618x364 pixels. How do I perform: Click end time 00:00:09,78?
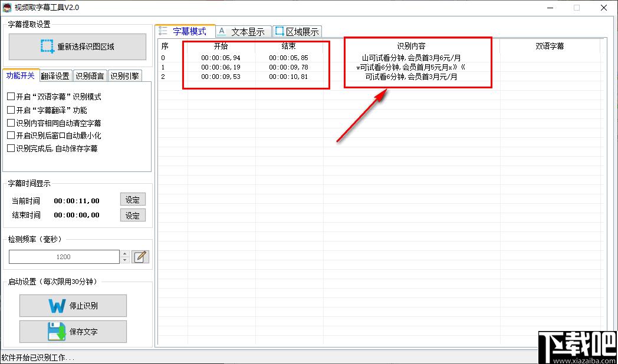click(x=288, y=67)
